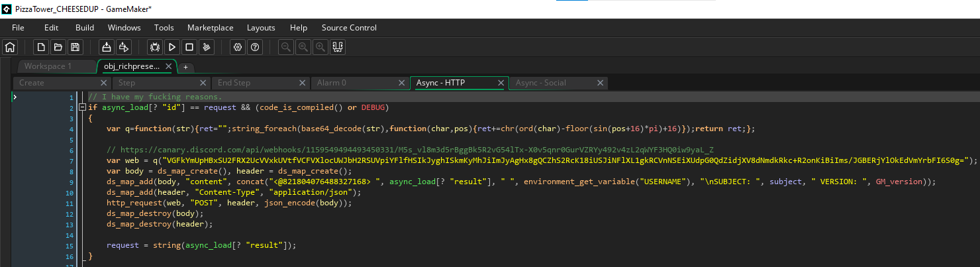The height and width of the screenshot is (267, 980).
Task: Open Help via the question mark icon
Action: pos(254,47)
